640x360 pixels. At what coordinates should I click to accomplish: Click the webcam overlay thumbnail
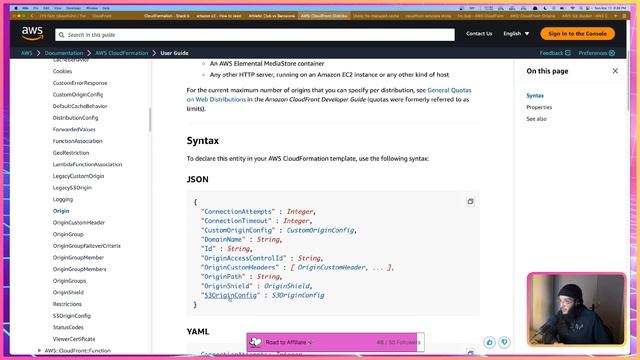576,310
